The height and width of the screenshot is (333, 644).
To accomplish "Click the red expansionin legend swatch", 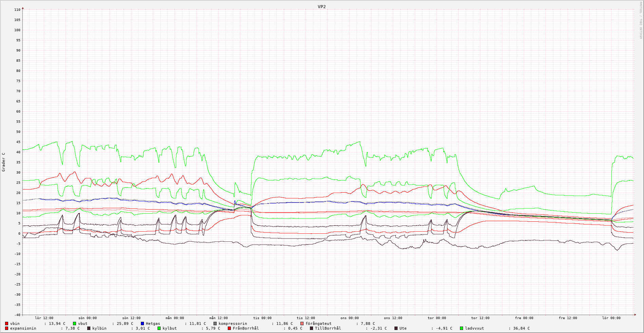I will (x=7, y=329).
